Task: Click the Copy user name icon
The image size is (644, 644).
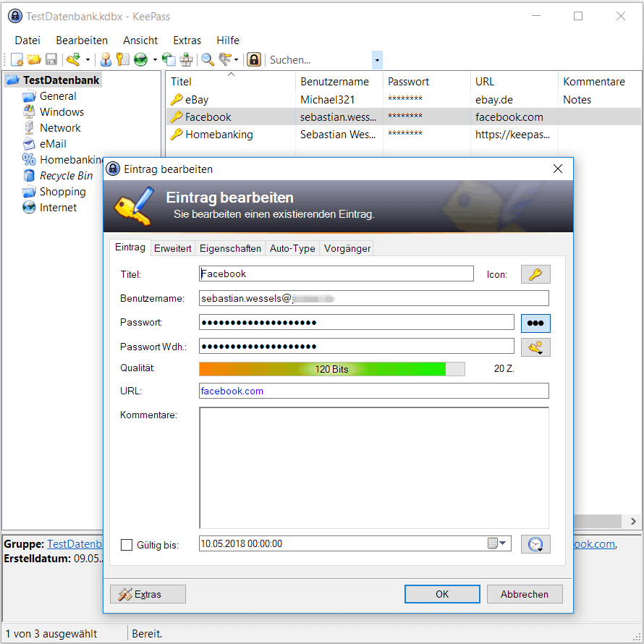Action: 106,60
